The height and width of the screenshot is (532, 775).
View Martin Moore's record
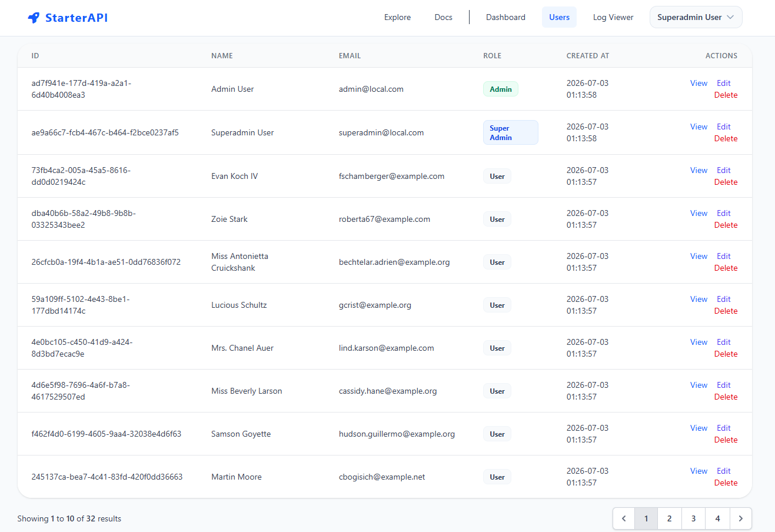(x=699, y=471)
